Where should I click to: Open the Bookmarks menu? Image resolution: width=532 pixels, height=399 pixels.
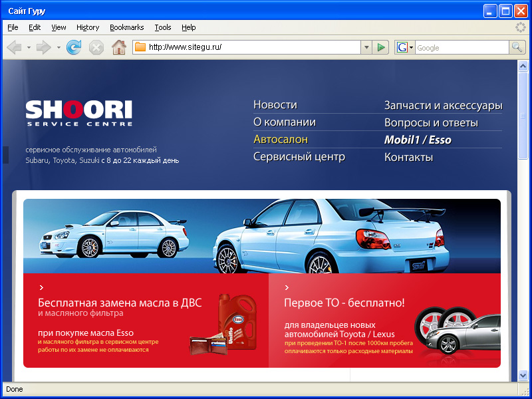pos(127,27)
